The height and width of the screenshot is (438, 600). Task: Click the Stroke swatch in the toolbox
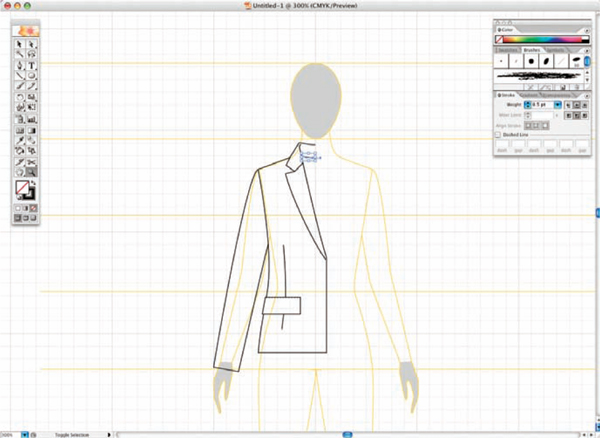30,194
